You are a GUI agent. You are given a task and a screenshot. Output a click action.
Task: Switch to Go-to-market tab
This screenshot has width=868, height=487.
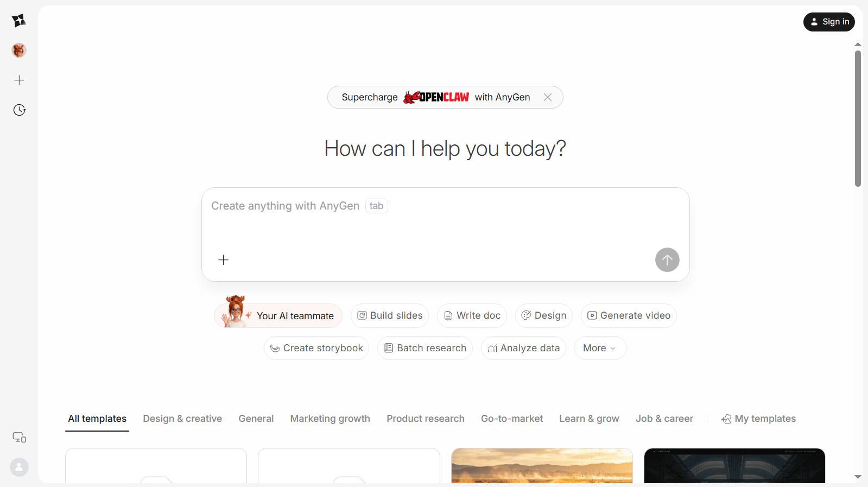click(512, 419)
